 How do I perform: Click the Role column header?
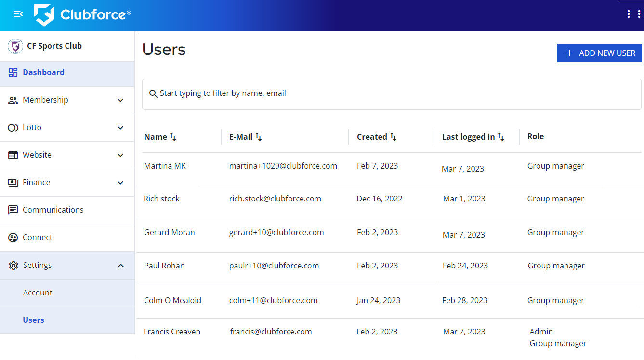tap(536, 136)
